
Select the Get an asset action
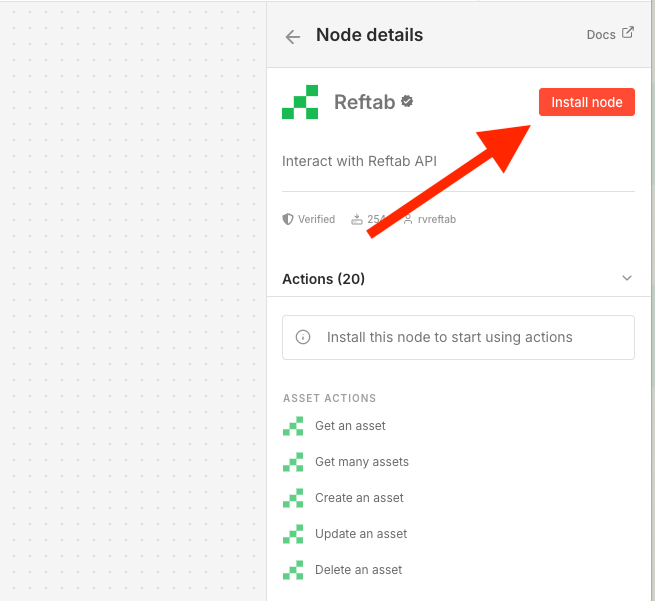(350, 426)
